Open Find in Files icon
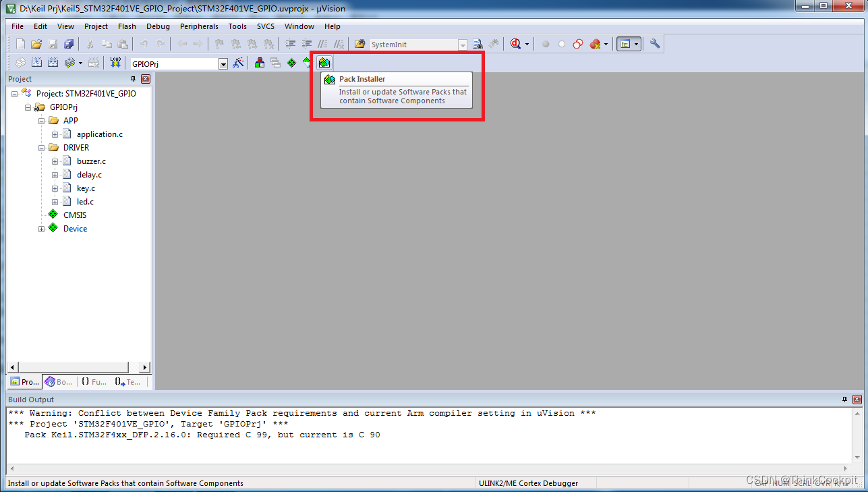868x492 pixels. point(359,44)
